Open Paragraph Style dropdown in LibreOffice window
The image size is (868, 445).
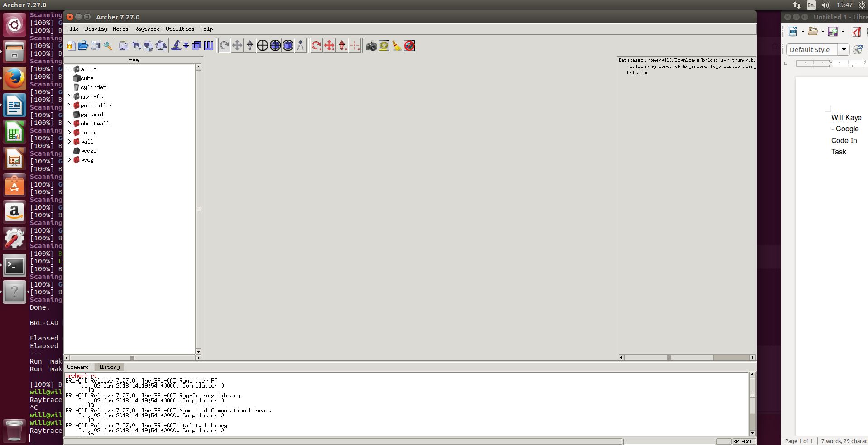pos(844,50)
